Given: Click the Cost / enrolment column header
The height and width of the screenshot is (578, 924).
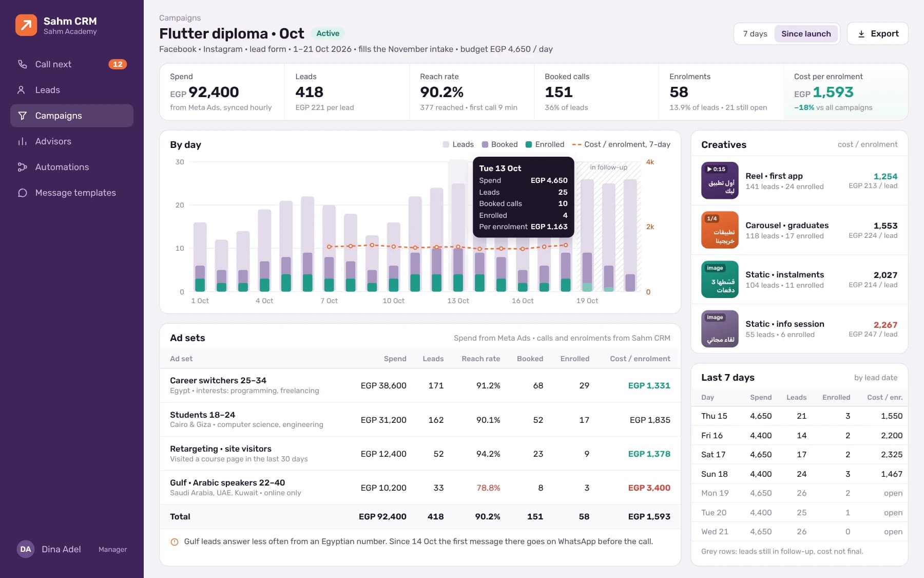Looking at the screenshot, I should pyautogui.click(x=640, y=359).
